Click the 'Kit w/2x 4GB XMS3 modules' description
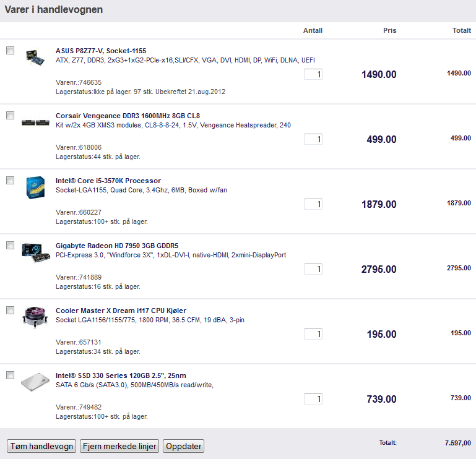The width and height of the screenshot is (476, 459). pos(173,125)
